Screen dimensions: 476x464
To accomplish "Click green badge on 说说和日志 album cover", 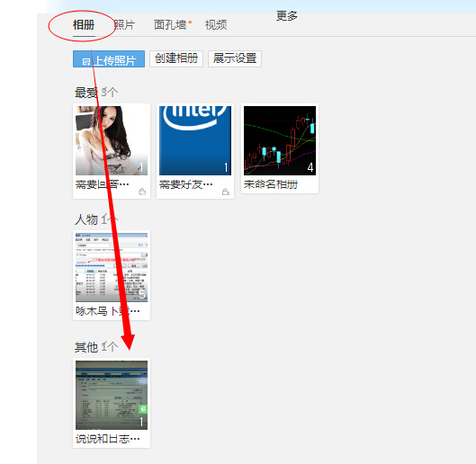I will tap(143, 409).
